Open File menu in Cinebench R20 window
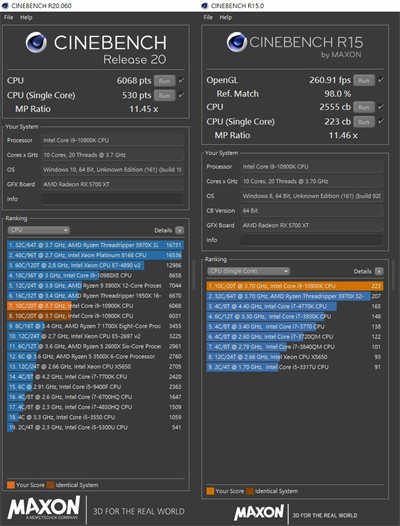The height and width of the screenshot is (526, 400). pos(9,17)
